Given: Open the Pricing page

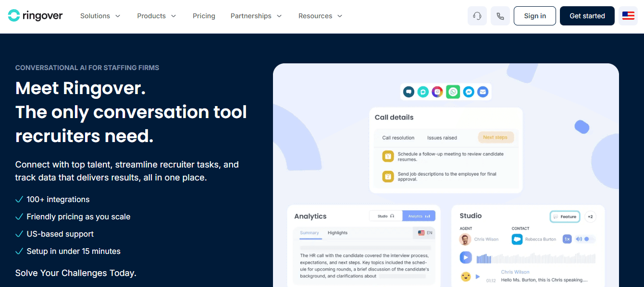Looking at the screenshot, I should tap(204, 16).
